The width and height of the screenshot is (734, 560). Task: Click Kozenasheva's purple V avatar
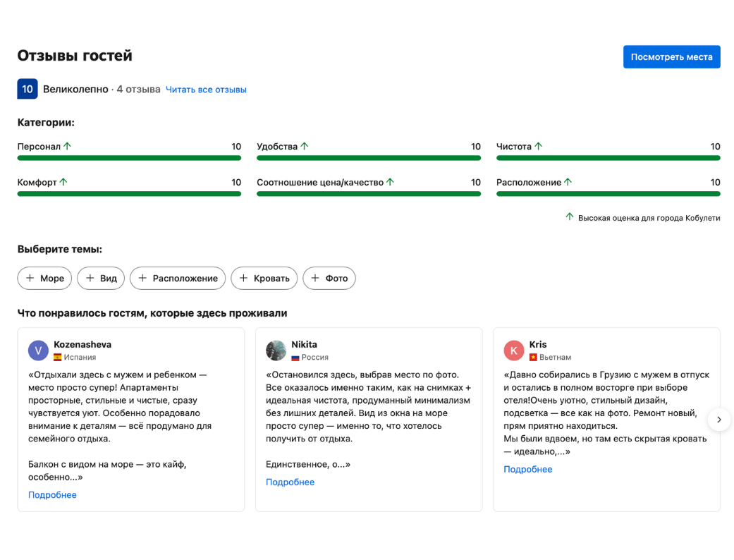coord(38,351)
